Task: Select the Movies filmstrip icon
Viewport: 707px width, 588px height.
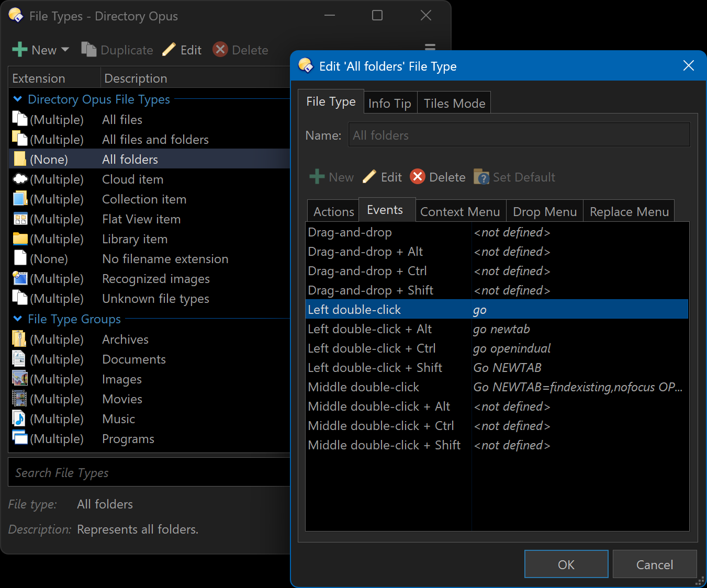Action: [19, 399]
